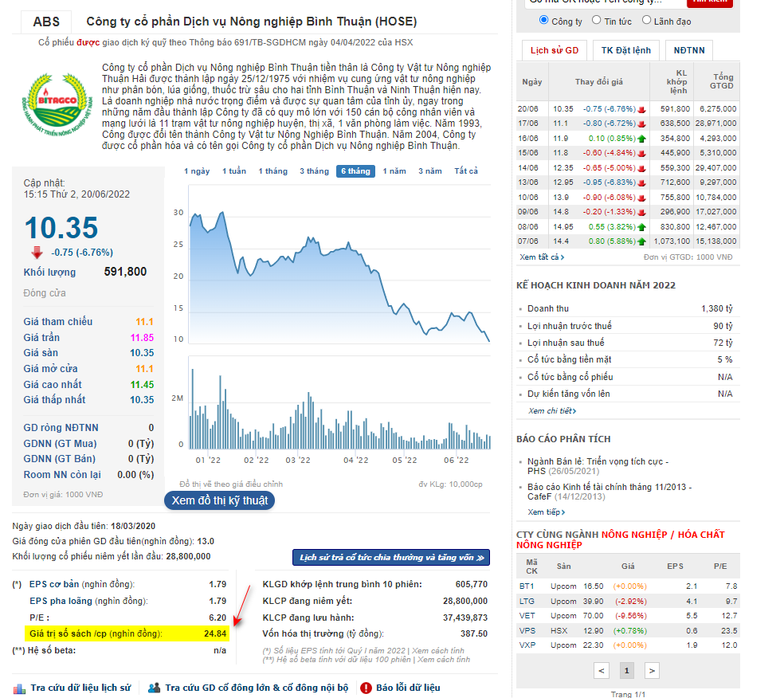Go to next page of industry list
This screenshot has width=784, height=698.
coord(652,671)
